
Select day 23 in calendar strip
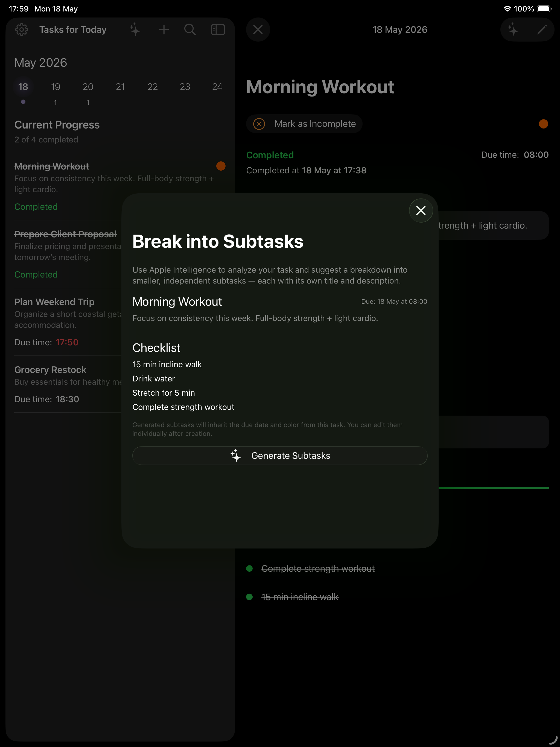[185, 87]
